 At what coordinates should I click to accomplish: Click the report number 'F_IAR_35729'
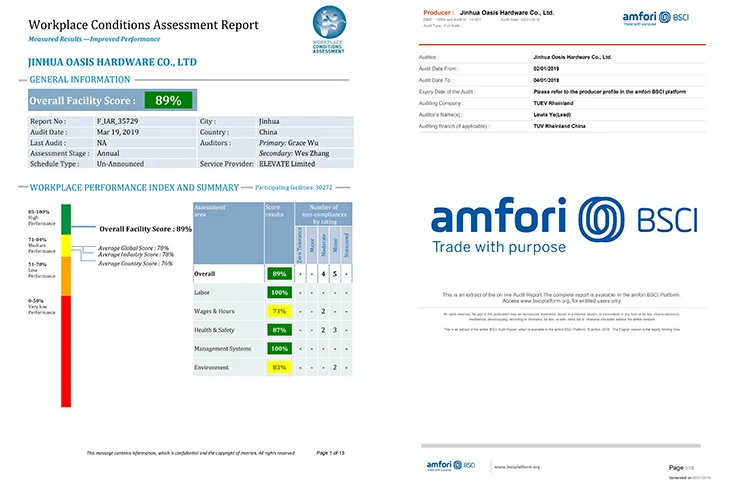(118, 121)
